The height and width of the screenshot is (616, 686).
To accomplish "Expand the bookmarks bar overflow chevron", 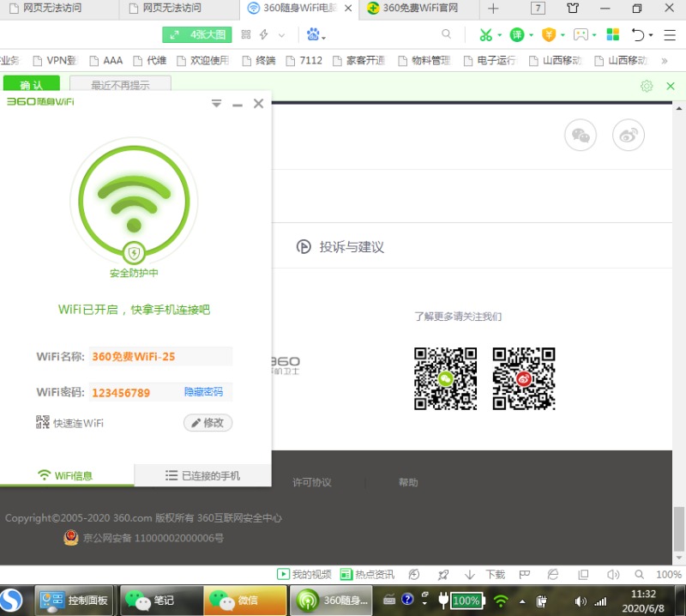I will pos(664,61).
